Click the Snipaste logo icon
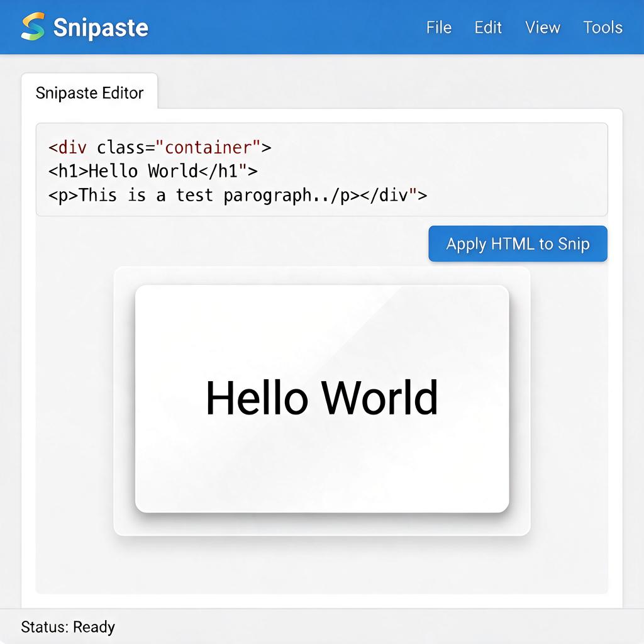 point(33,26)
